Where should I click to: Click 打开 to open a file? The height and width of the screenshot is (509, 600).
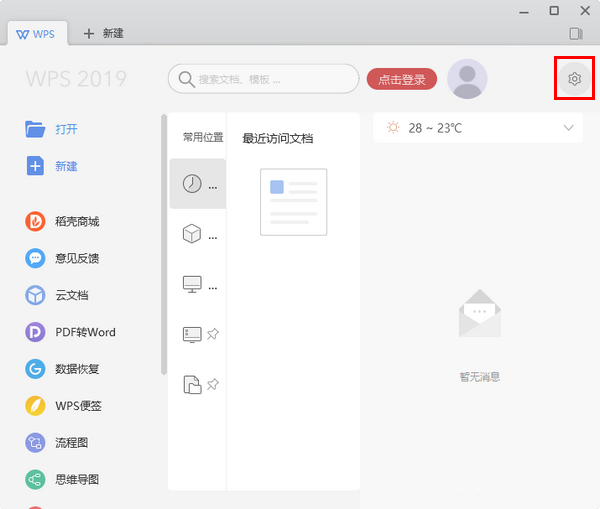[66, 129]
